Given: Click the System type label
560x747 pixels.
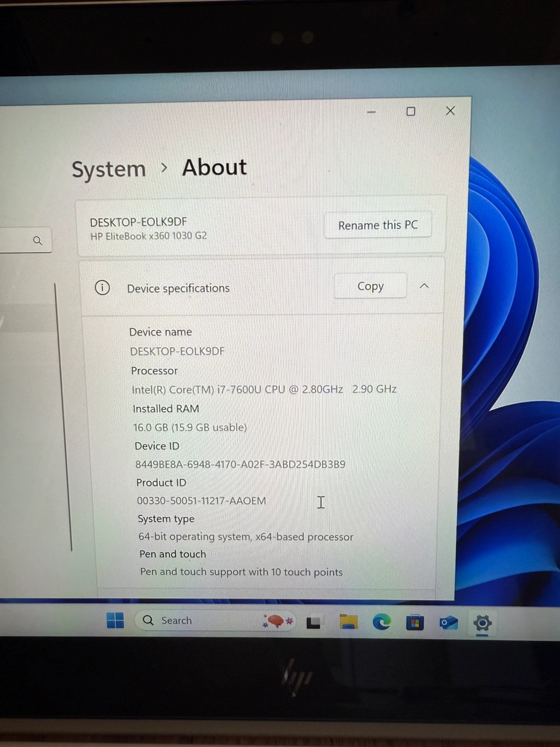Looking at the screenshot, I should click(x=166, y=519).
